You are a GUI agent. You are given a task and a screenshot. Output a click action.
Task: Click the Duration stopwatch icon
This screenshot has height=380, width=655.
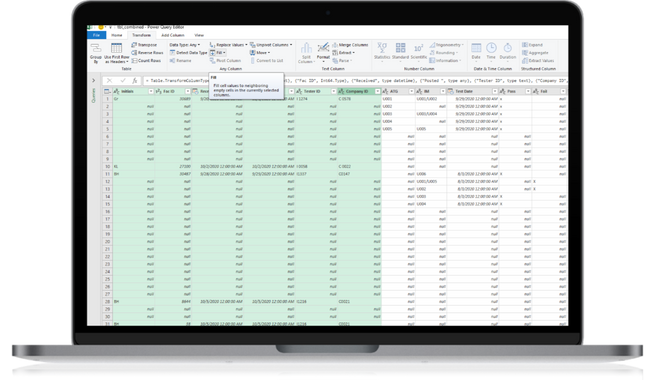pyautogui.click(x=508, y=48)
